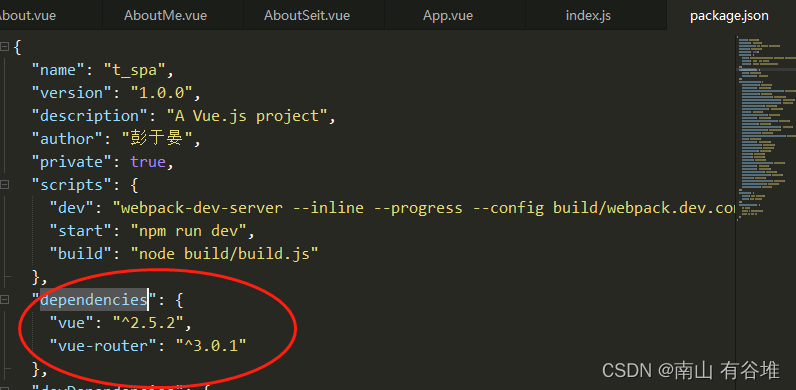This screenshot has height=390, width=796.
Task: Click the code minimap overview
Action: click(767, 129)
